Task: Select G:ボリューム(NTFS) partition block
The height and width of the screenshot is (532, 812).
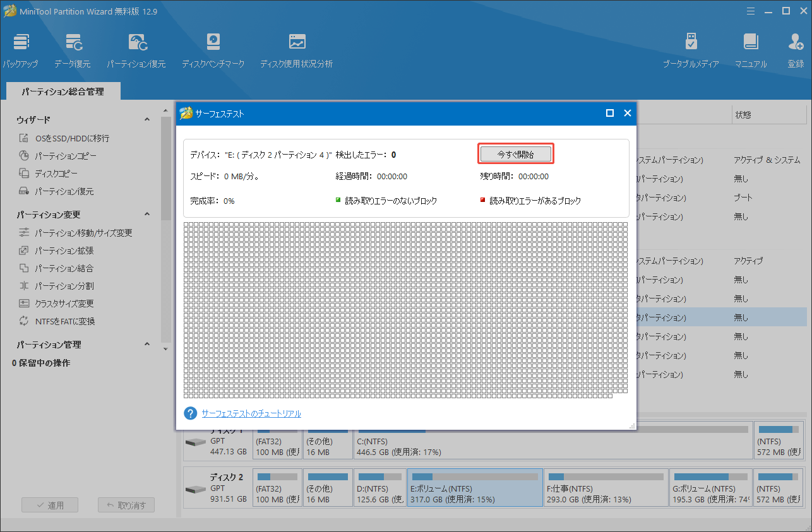Action: pyautogui.click(x=711, y=487)
